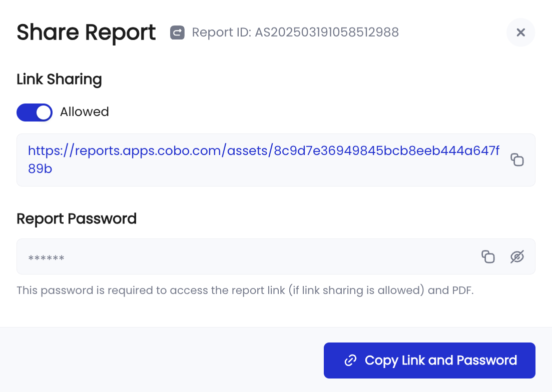Click the Copy Link and Password button
552x392 pixels.
click(x=429, y=360)
